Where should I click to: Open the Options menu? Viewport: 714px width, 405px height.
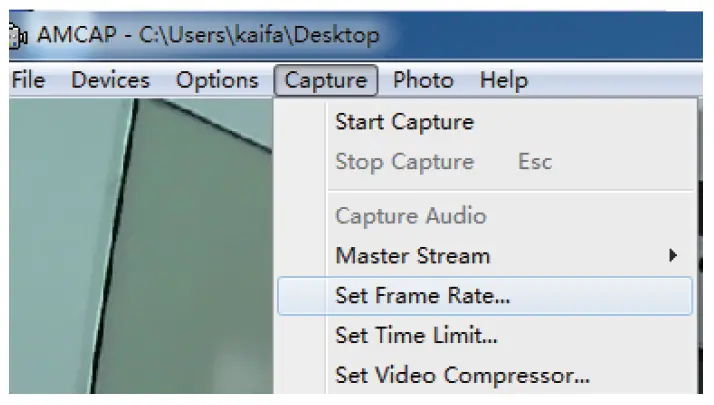pyautogui.click(x=217, y=81)
